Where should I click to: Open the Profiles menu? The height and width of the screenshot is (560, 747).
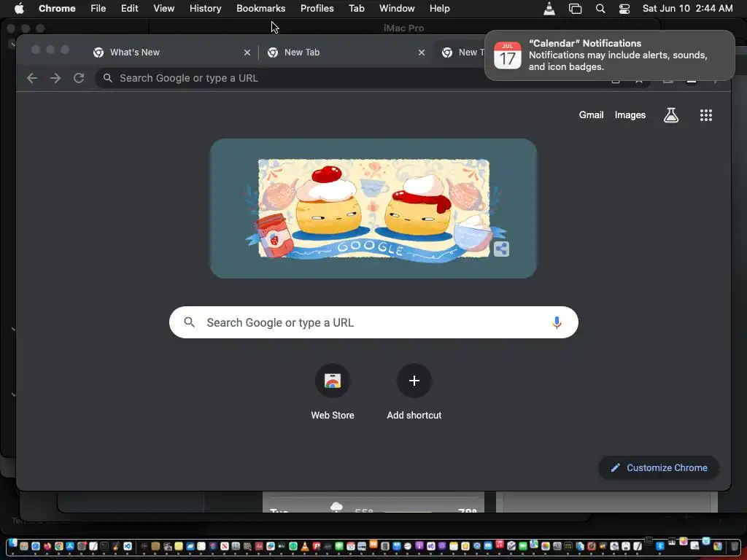[x=317, y=8]
